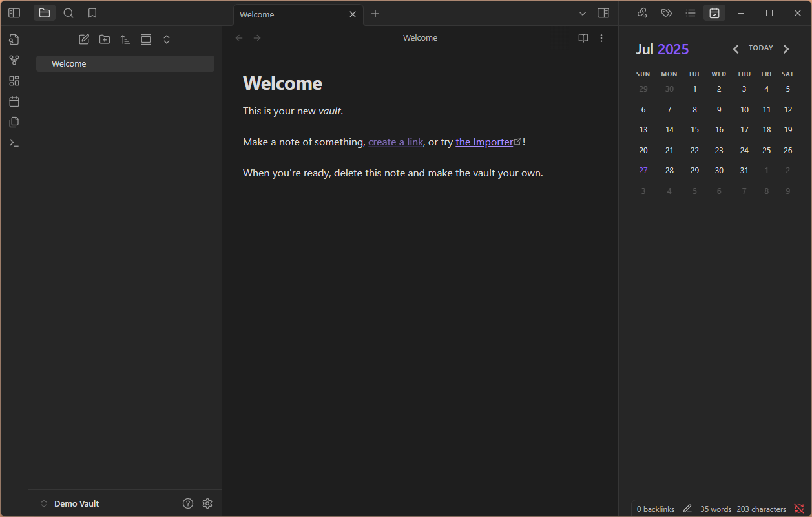Select July 15 in calendar

click(694, 130)
